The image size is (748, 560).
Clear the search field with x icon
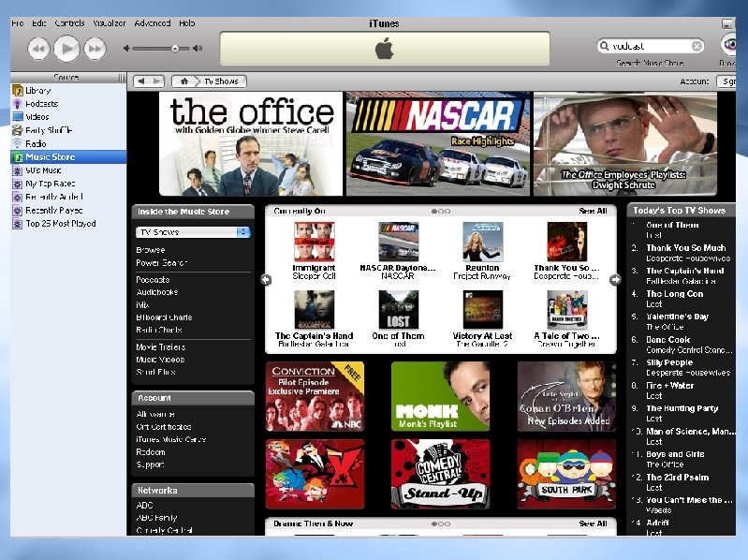pos(697,46)
